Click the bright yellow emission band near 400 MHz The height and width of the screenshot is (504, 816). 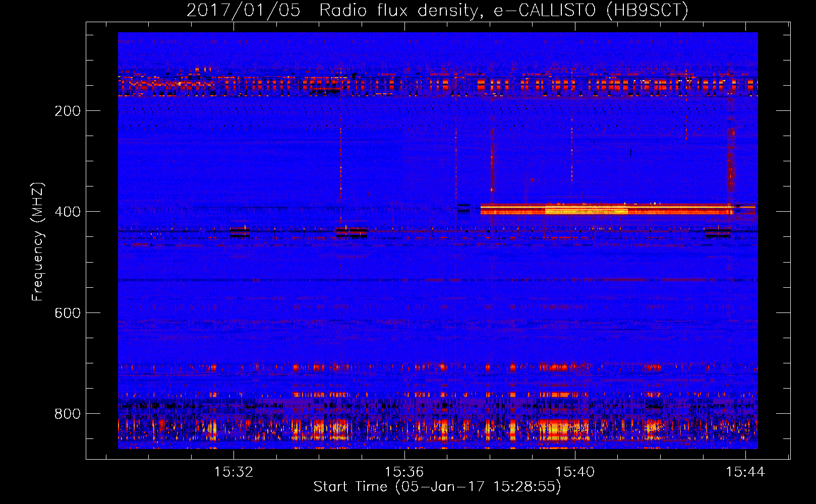click(x=608, y=209)
